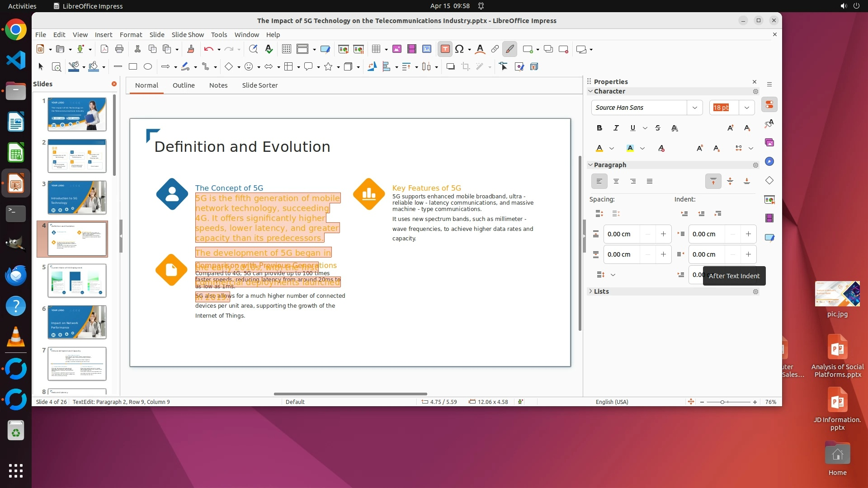Select slide 5 thumbnail in Slides panel
The image size is (868, 488).
pyautogui.click(x=77, y=281)
